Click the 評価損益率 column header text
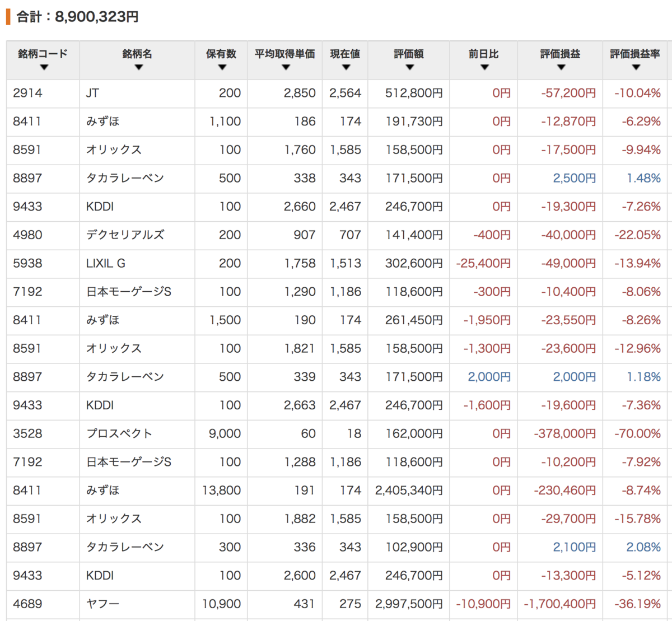This screenshot has width=672, height=621. [635, 54]
